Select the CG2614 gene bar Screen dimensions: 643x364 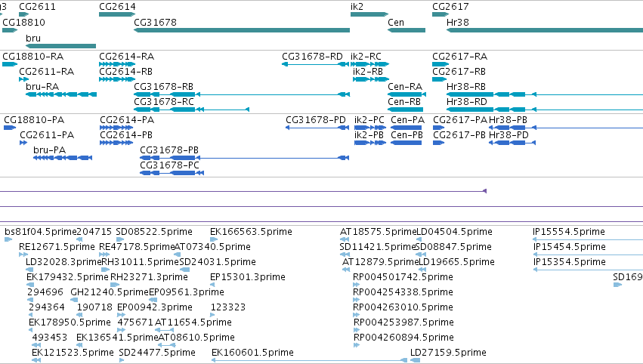[117, 14]
